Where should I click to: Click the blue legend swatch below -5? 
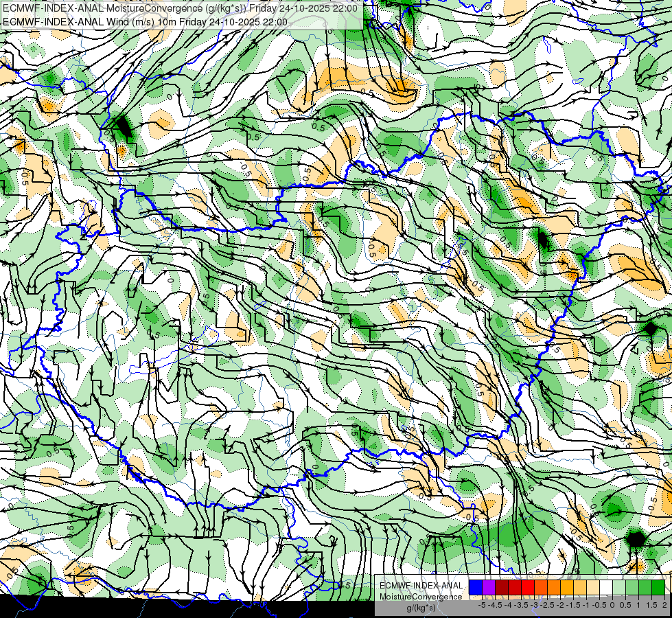point(476,588)
